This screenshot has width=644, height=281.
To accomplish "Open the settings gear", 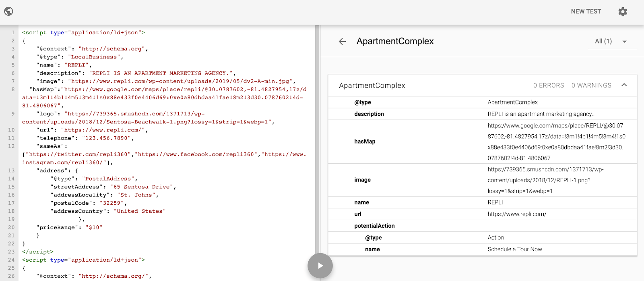I will [623, 12].
